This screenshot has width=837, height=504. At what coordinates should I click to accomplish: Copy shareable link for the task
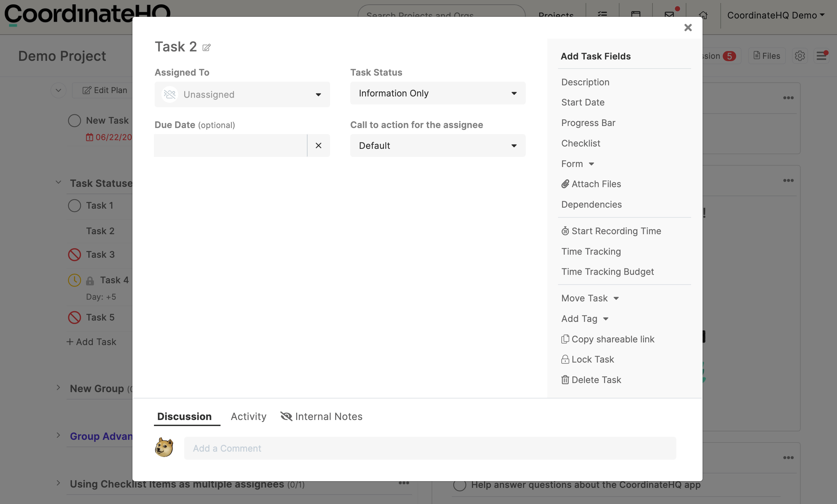[608, 339]
